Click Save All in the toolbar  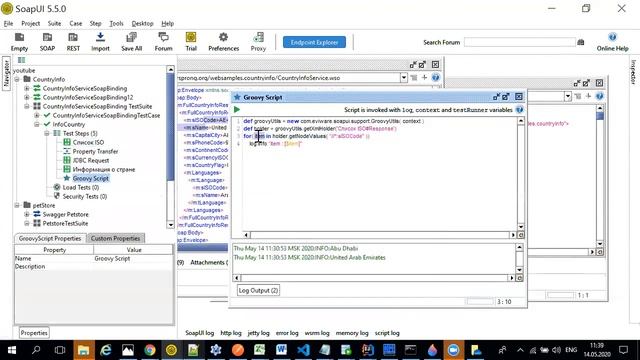click(x=131, y=42)
